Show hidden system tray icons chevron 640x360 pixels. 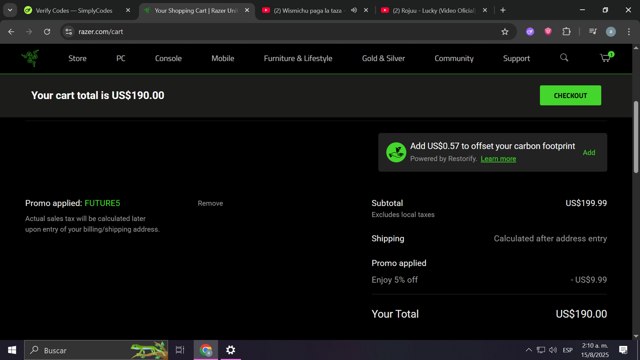(x=529, y=350)
